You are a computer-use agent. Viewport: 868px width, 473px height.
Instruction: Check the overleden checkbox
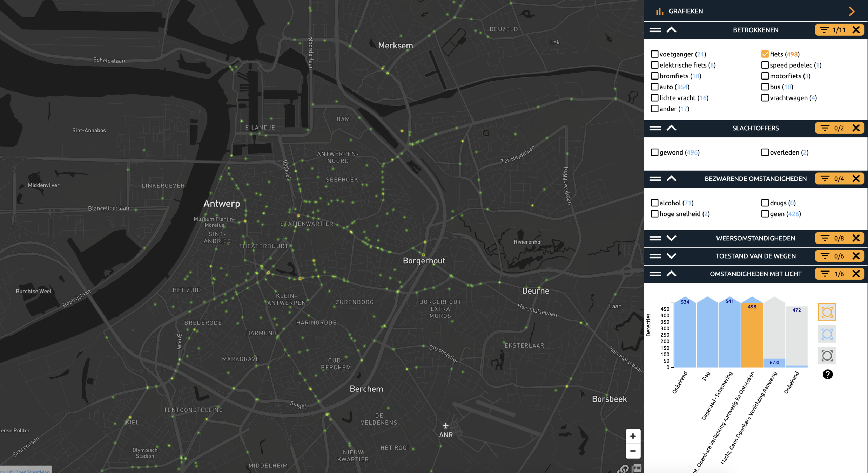tap(765, 152)
